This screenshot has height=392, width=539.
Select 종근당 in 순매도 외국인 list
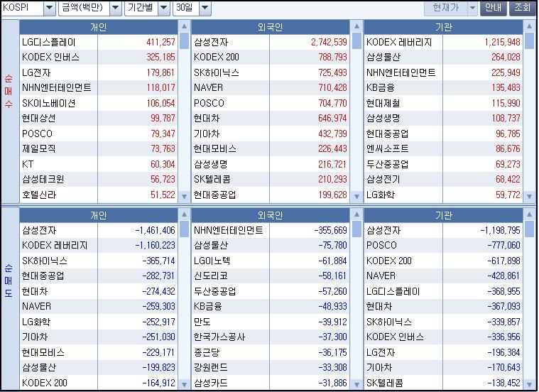pos(207,352)
